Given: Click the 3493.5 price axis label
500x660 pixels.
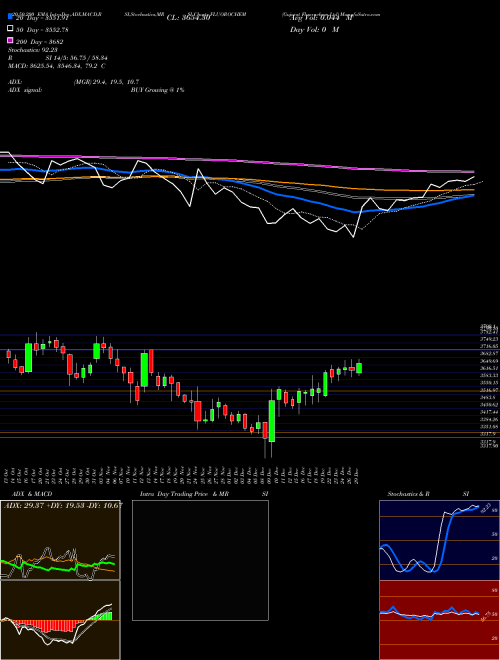Looking at the screenshot, I should [x=488, y=397].
